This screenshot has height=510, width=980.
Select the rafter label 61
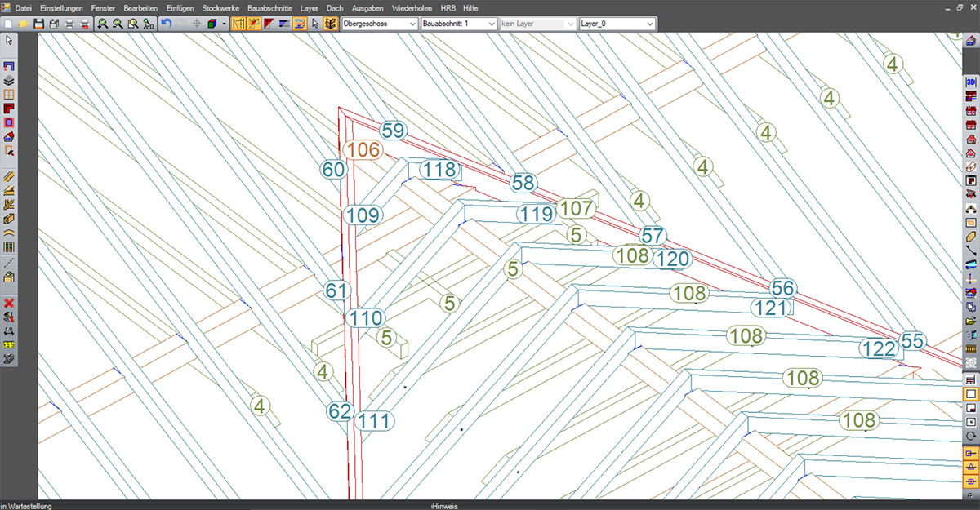tap(336, 290)
